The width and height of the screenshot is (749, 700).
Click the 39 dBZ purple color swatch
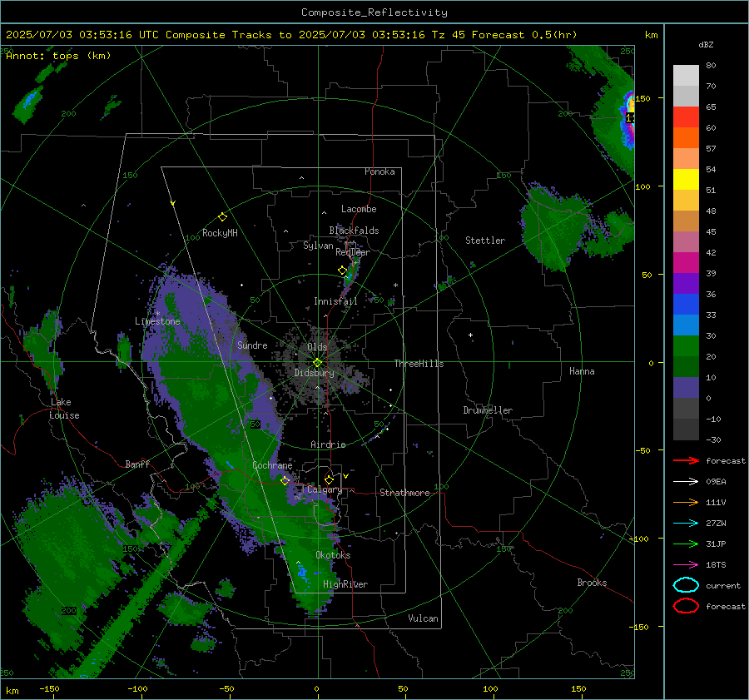686,283
